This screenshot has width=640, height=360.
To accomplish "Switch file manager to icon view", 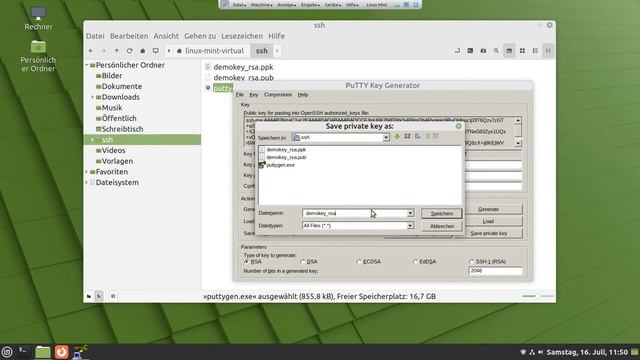I will coord(522,51).
